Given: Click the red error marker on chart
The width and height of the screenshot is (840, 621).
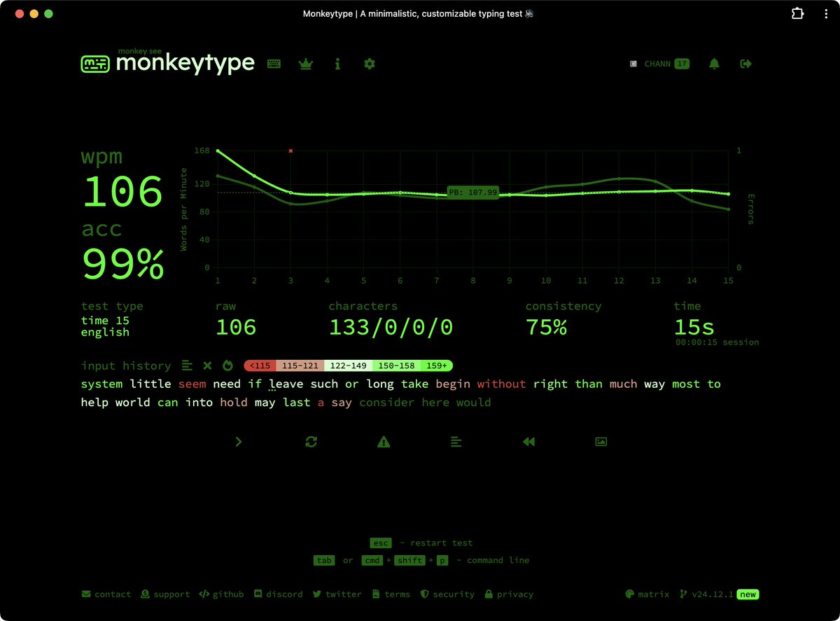Looking at the screenshot, I should [290, 151].
